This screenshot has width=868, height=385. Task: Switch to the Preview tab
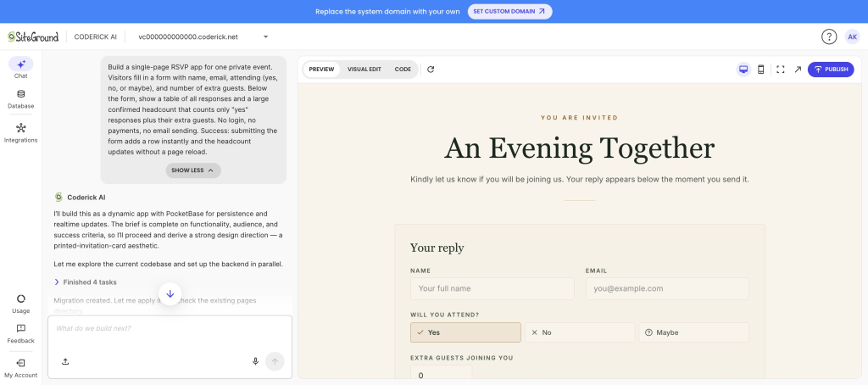pos(321,70)
